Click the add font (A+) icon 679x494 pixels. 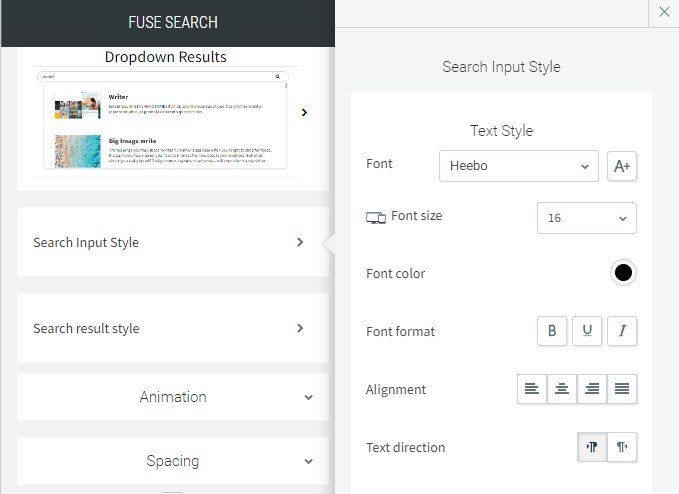[x=622, y=166]
